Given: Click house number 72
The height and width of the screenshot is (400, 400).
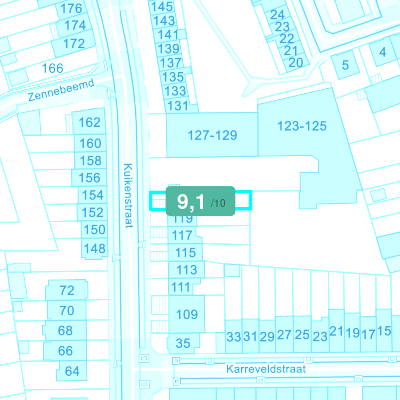Looking at the screenshot, I should (x=67, y=291).
